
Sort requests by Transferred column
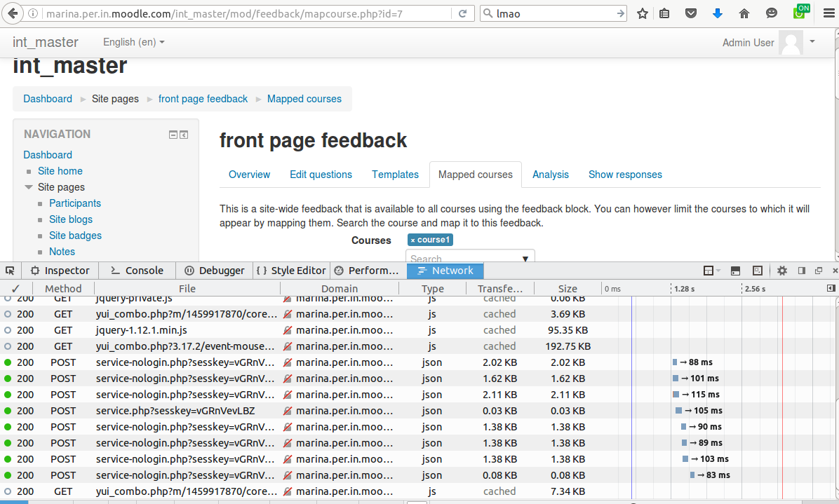499,289
